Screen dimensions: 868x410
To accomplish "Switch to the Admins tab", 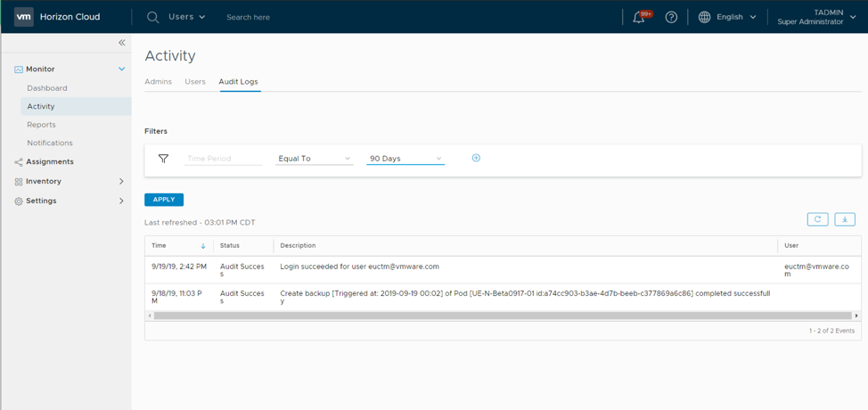I will (158, 82).
